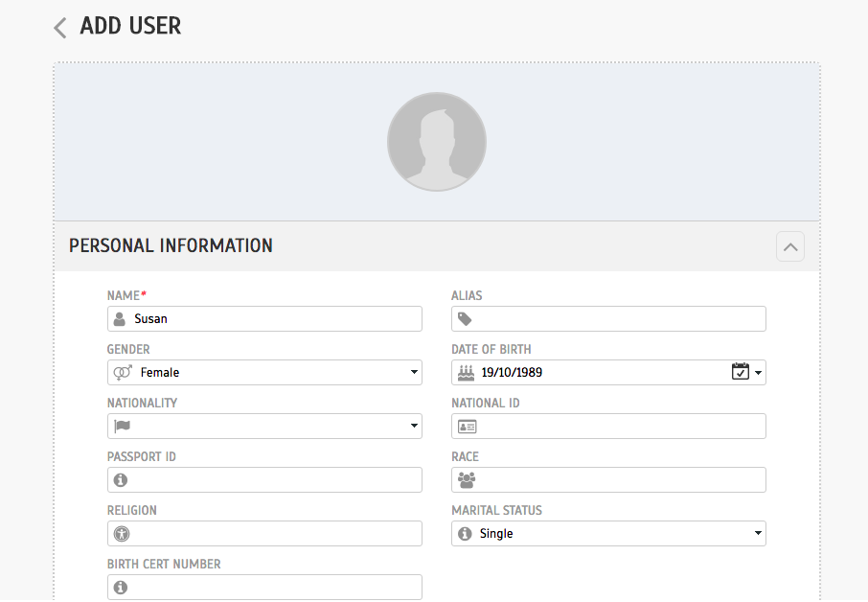Click the BIRTH CERT NUMBER label
Screen dimensions: 868x602
point(164,565)
